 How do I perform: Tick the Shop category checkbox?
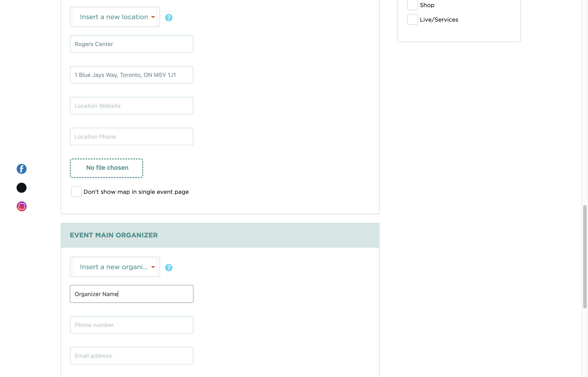[x=413, y=5]
